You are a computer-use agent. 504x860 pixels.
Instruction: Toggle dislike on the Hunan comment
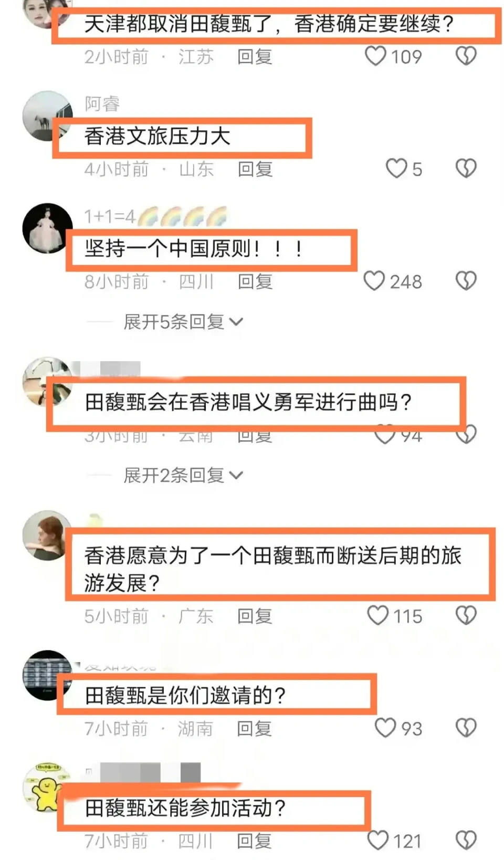[x=466, y=728]
